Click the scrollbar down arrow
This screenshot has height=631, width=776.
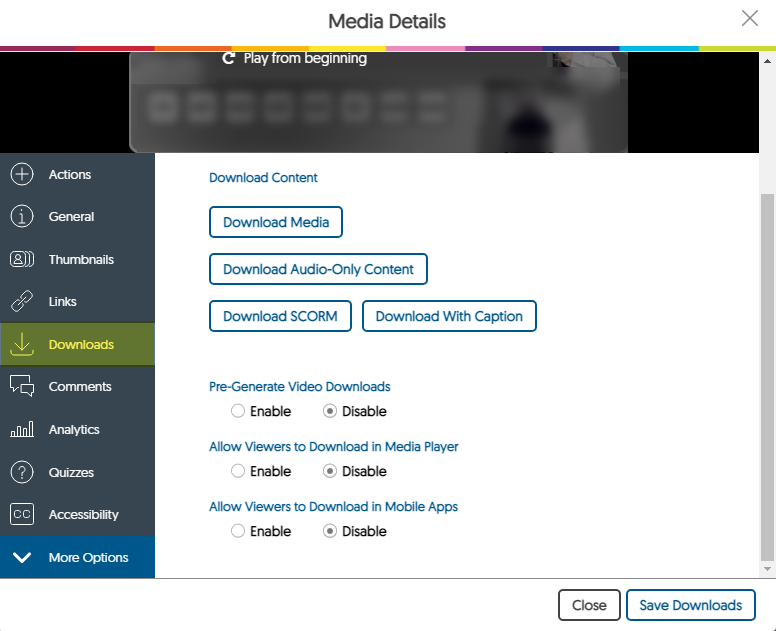point(767,569)
